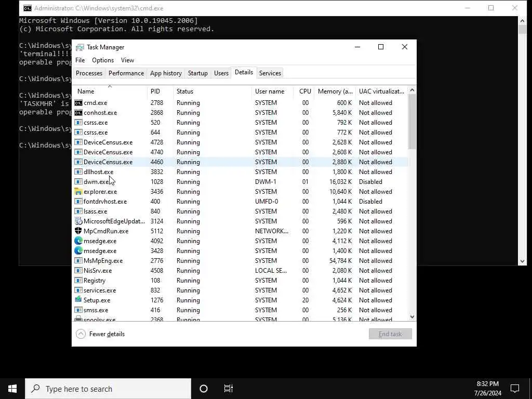532x399 pixels.
Task: Select the spoolsv.exe process row
Action: coord(240,319)
